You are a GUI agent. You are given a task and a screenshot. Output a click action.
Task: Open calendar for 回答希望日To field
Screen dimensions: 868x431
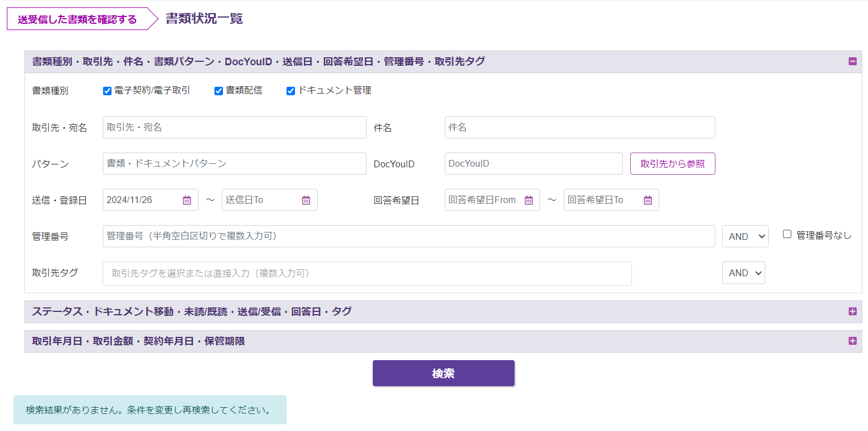point(648,200)
